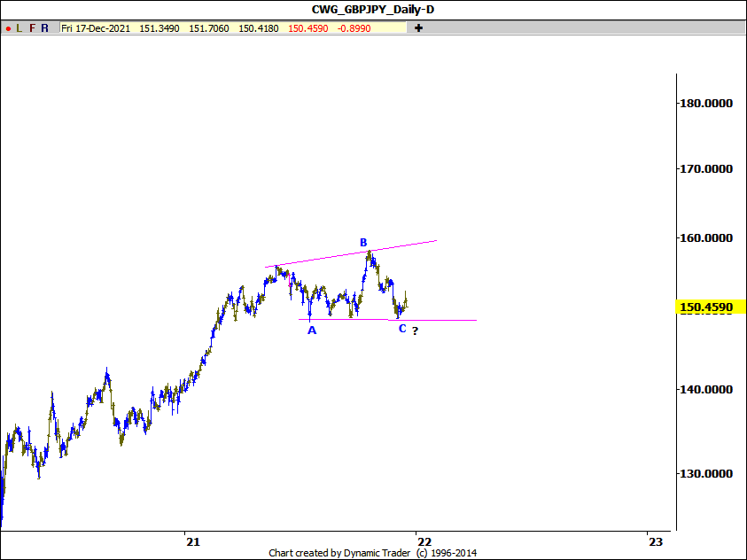
Task: Click the year label 21 on time axis
Action: tap(193, 541)
